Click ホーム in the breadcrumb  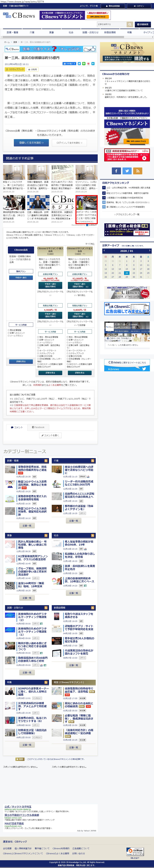click(x=7, y=42)
